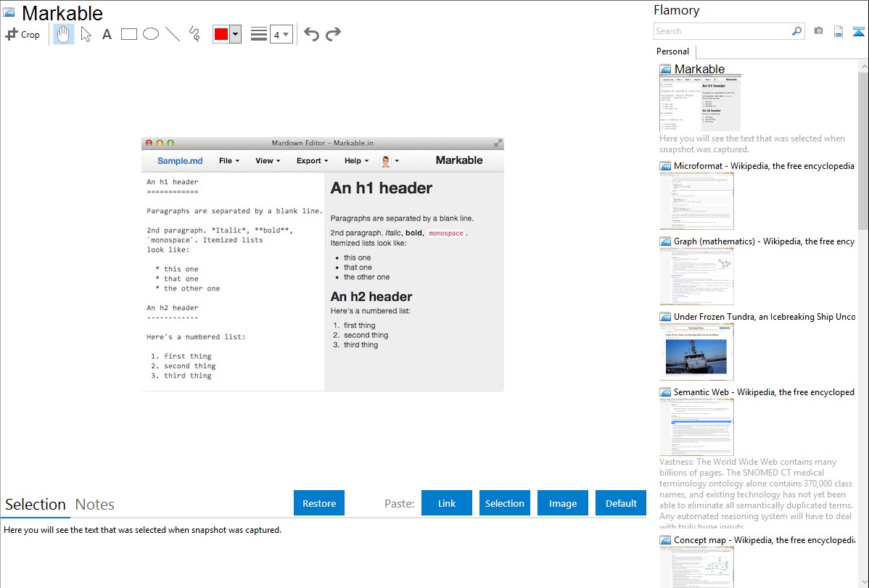Click the 'An h2 header' preview heading
The image size is (869, 588).
pyautogui.click(x=371, y=297)
